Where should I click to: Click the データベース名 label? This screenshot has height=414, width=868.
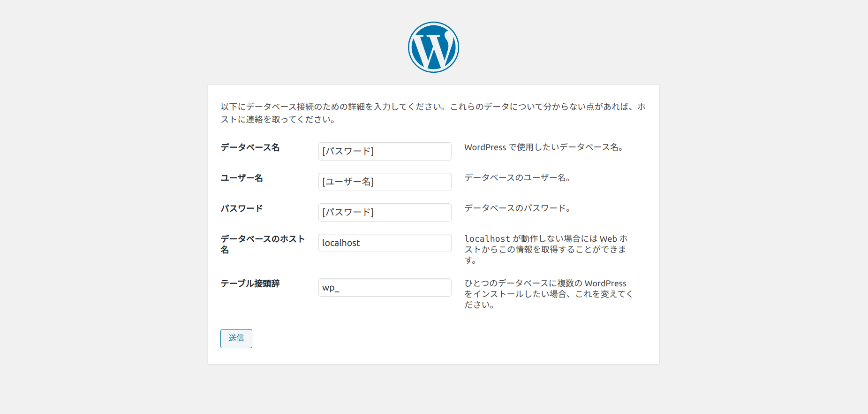[250, 147]
